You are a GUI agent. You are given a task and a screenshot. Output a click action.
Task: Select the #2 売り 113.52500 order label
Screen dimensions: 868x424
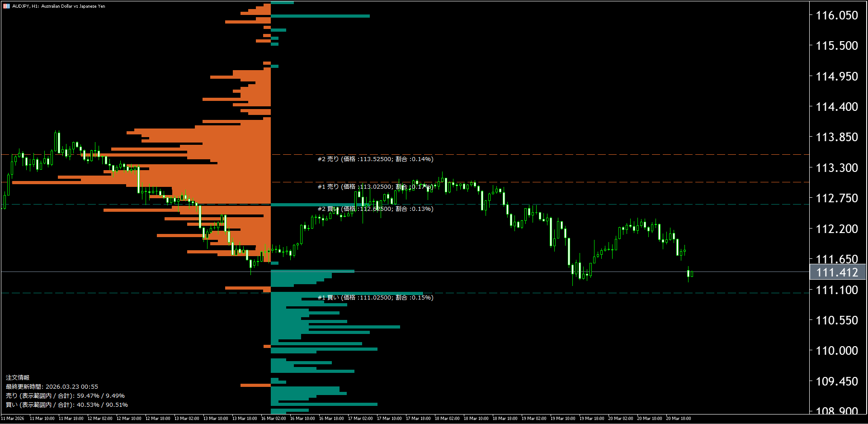click(375, 159)
